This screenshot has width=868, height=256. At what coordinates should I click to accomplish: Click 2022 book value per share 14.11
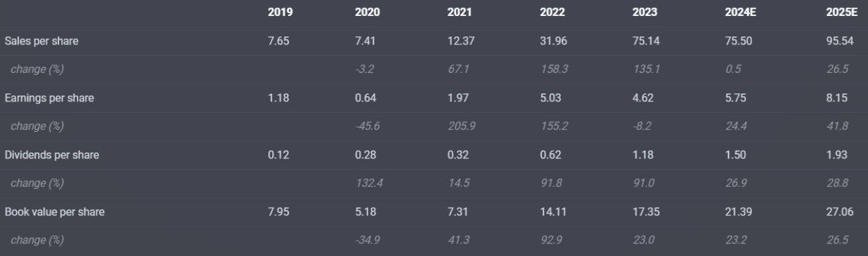point(550,212)
